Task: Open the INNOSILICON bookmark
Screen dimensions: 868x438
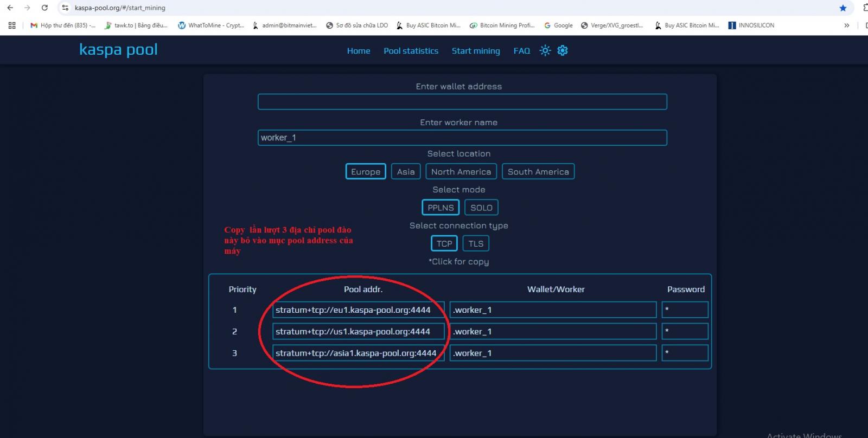Action: pyautogui.click(x=751, y=25)
